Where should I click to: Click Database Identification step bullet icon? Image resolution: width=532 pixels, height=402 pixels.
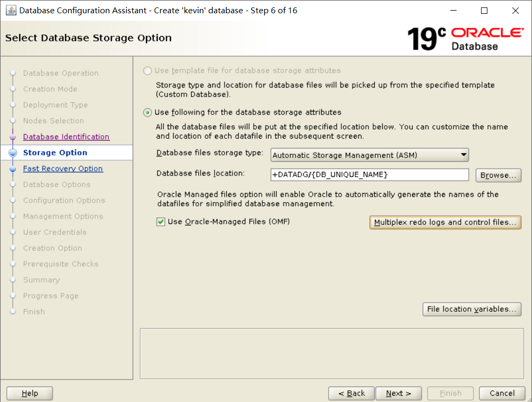pos(13,137)
